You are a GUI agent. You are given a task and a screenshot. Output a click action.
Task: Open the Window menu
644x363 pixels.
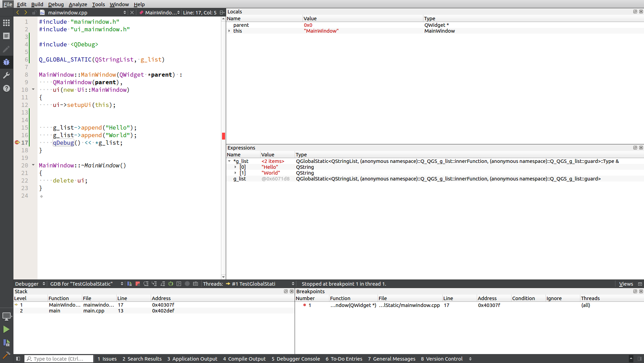[x=119, y=4]
